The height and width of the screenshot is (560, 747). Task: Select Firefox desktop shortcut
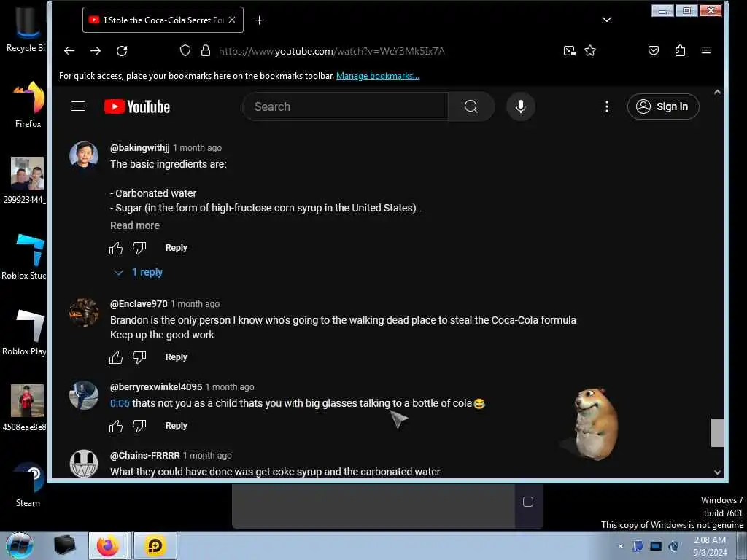[x=28, y=105]
